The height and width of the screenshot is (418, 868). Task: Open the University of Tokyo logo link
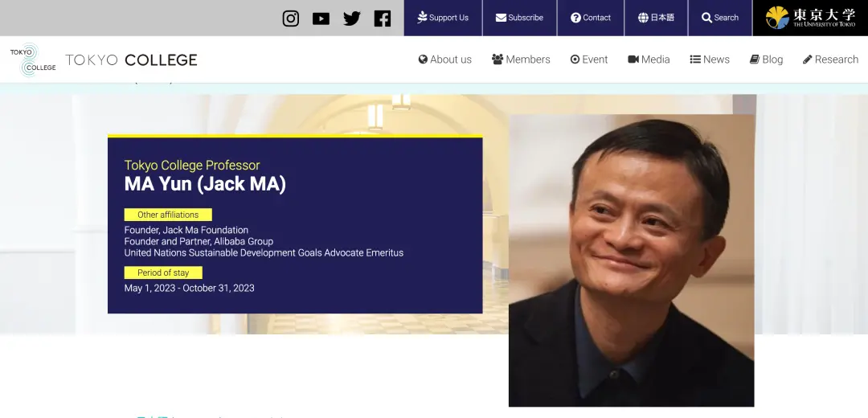810,18
